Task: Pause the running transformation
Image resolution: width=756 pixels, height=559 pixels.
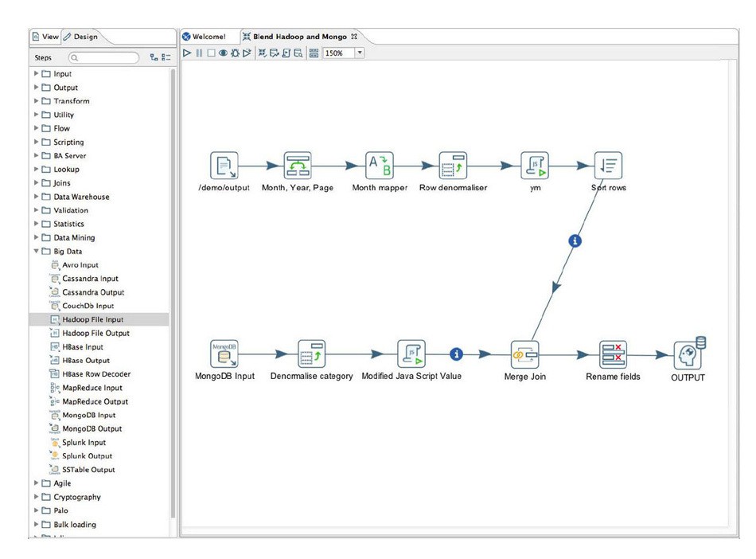Action: (198, 53)
